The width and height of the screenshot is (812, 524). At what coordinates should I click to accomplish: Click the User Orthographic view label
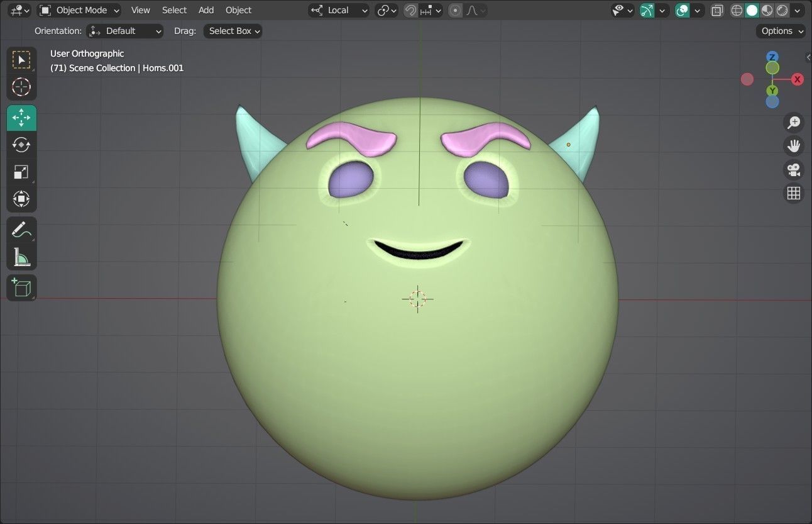(87, 53)
